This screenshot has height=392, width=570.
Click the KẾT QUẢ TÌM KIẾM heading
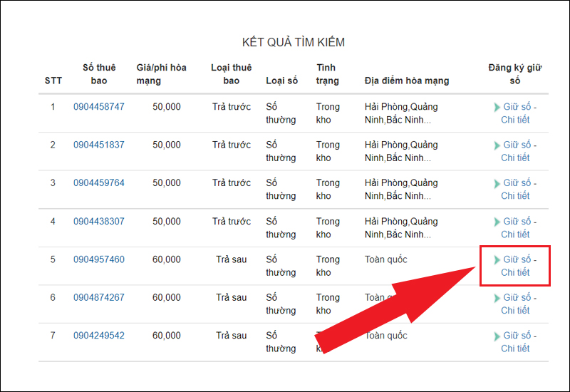click(x=294, y=42)
